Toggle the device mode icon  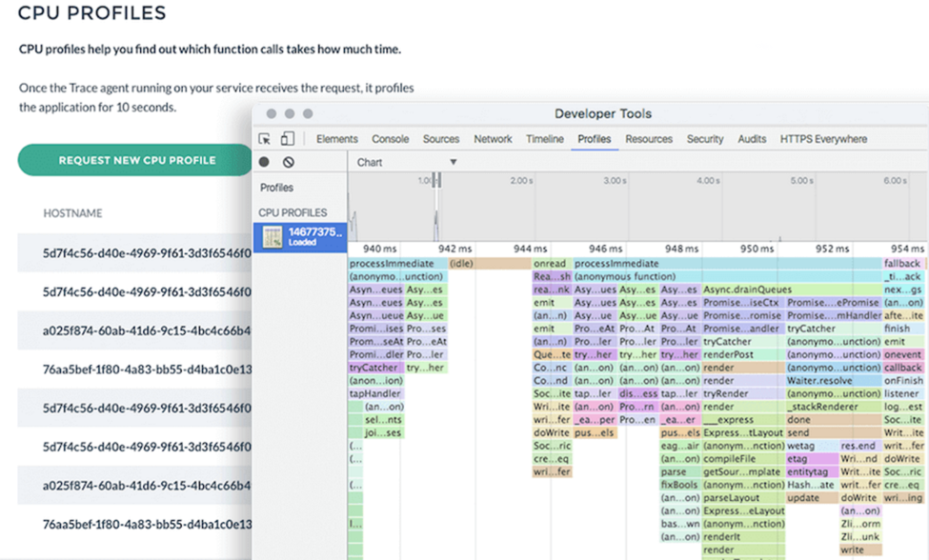pos(287,139)
